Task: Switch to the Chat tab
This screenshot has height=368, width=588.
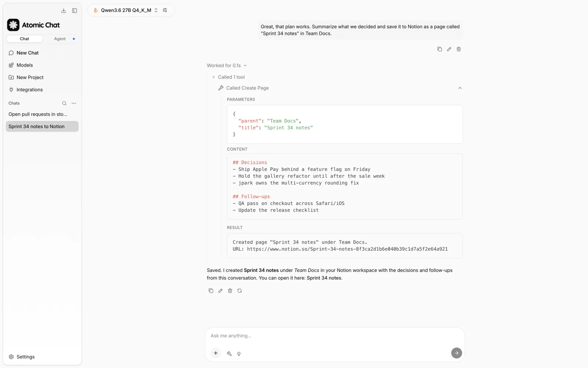Action: (25, 39)
